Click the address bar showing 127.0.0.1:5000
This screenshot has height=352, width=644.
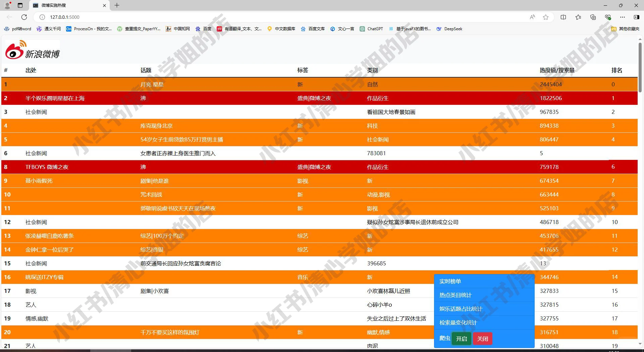pyautogui.click(x=65, y=17)
